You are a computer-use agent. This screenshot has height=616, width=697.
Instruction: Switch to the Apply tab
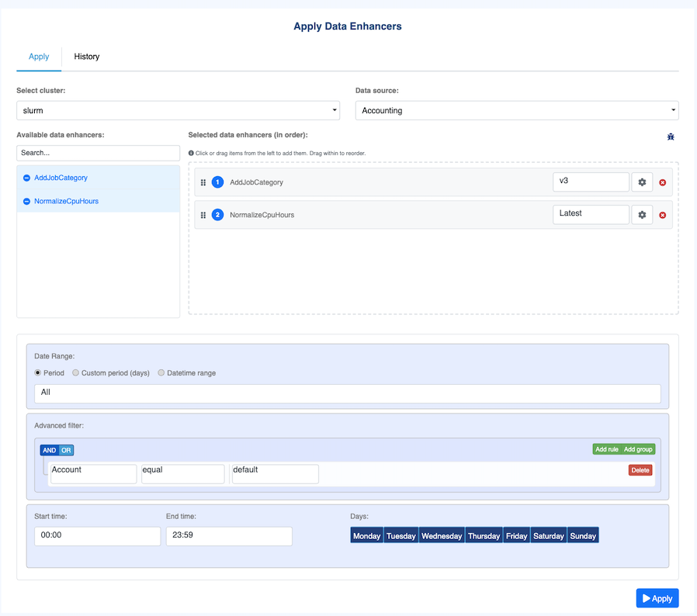pyautogui.click(x=39, y=57)
